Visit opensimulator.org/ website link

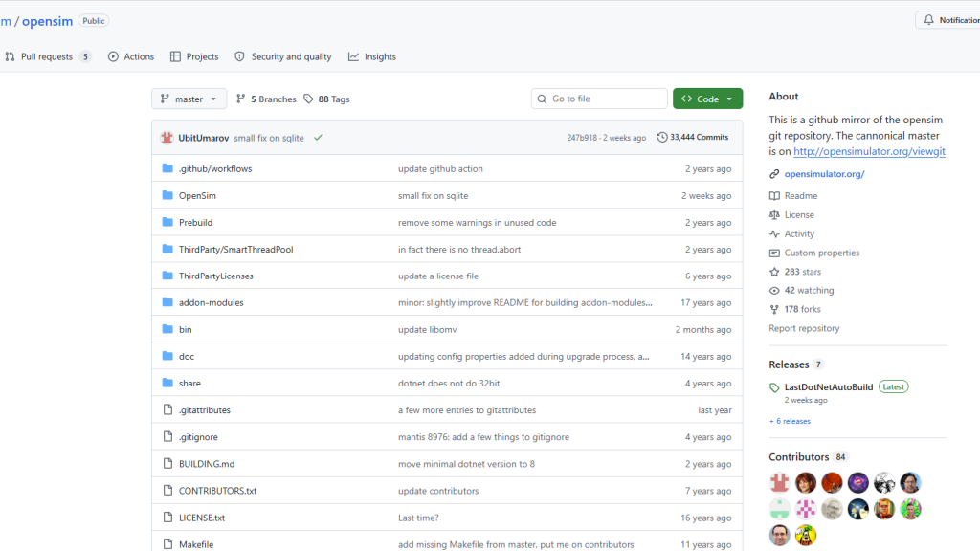point(824,174)
